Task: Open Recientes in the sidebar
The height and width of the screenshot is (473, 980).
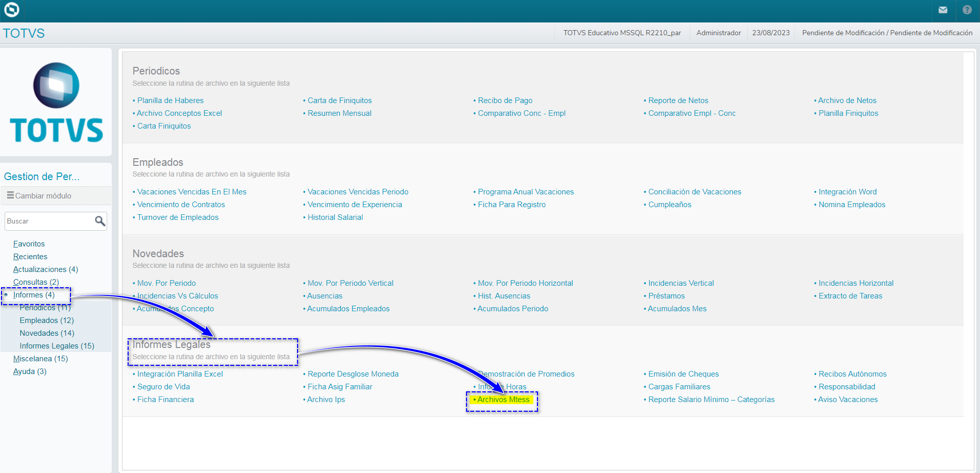Action: click(30, 257)
